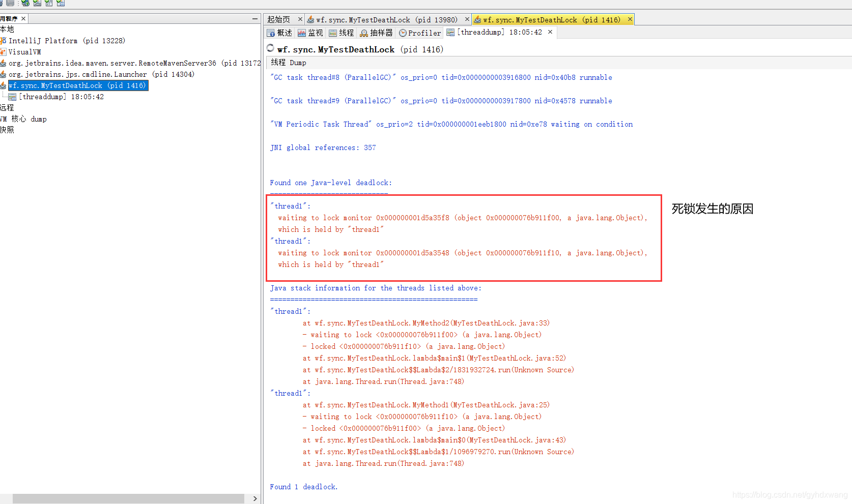The width and height of the screenshot is (852, 504).
Task: Close the 起始页 tab
Action: point(300,19)
